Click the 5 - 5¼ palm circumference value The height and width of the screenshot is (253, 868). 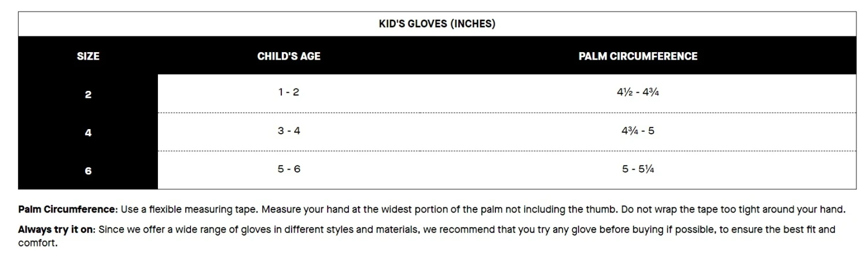pyautogui.click(x=638, y=170)
